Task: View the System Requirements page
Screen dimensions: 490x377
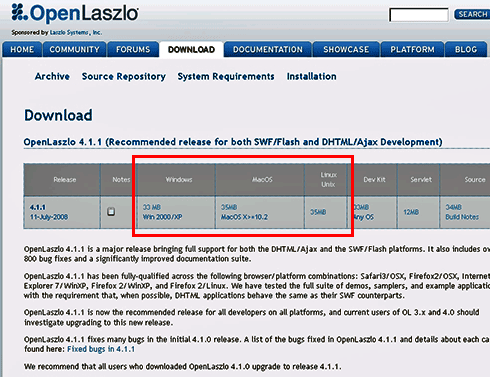Action: click(x=226, y=77)
